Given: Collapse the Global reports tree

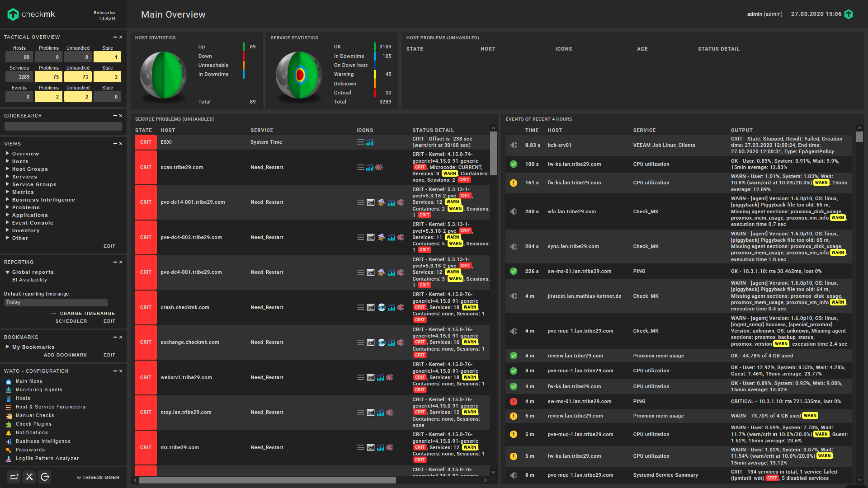Looking at the screenshot, I should (8, 272).
